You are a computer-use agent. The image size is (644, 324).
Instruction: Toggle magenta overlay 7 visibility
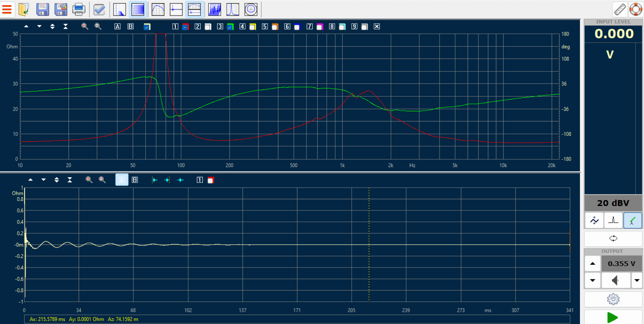320,27
